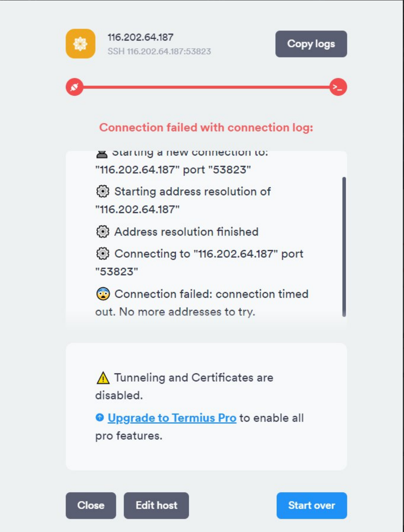Image resolution: width=404 pixels, height=532 pixels.
Task: Open the Upgrade to Termius Pro link
Action: [x=172, y=418]
